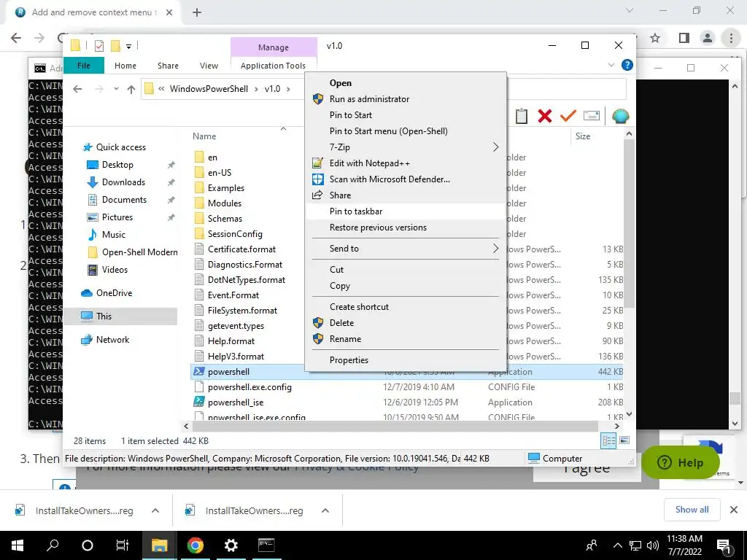This screenshot has height=560, width=747.
Task: Click the Windows Start button
Action: 18,545
